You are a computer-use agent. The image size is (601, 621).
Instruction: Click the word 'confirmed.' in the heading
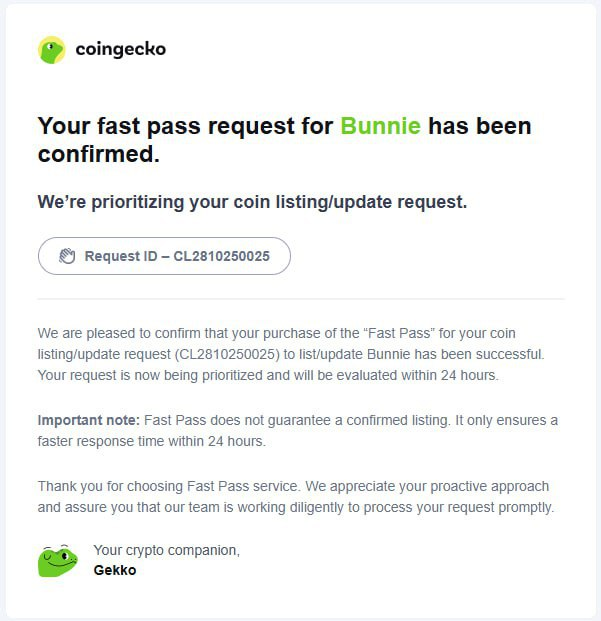[x=99, y=155]
